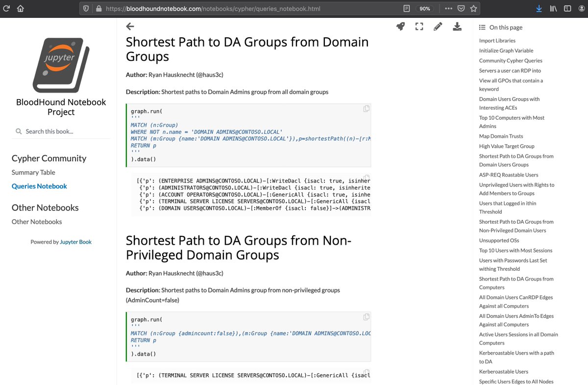Copy first graph.run code cell
This screenshot has height=385, width=588.
tap(366, 109)
